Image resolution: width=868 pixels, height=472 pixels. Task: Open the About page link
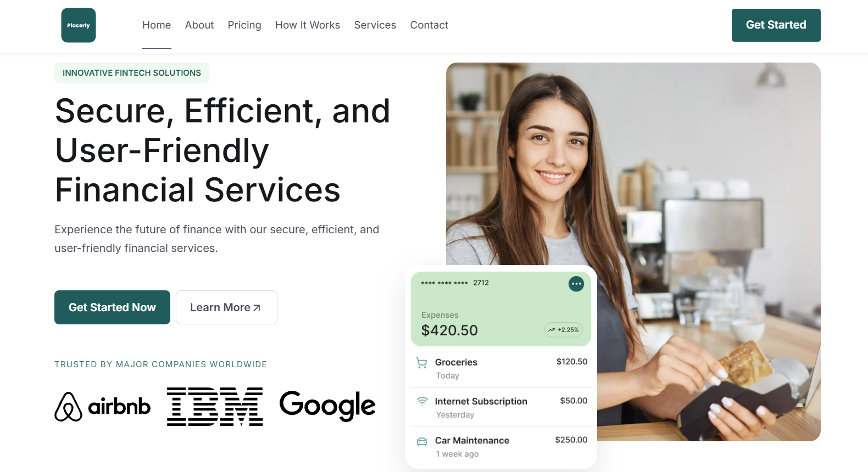[199, 25]
